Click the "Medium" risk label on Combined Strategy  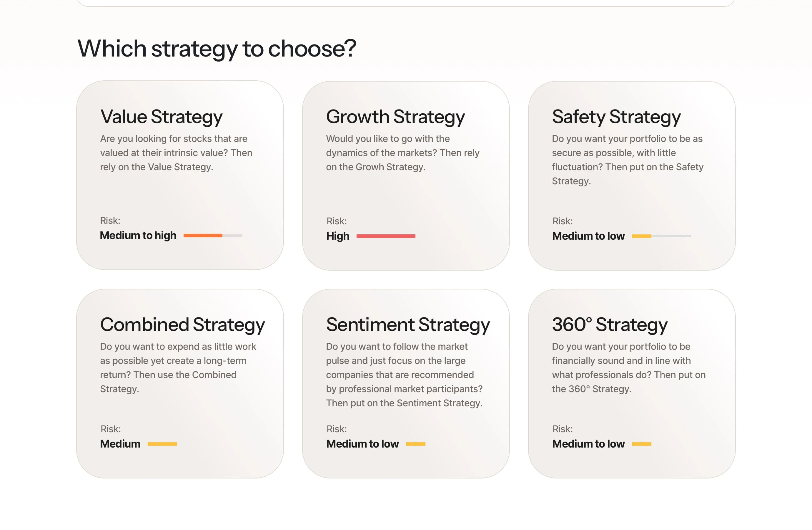120,444
